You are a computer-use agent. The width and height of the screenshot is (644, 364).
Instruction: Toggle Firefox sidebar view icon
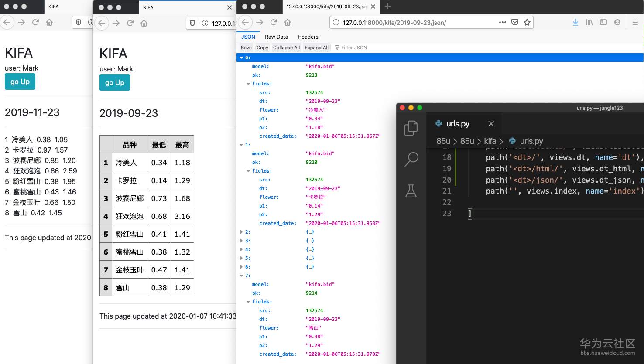pos(603,22)
